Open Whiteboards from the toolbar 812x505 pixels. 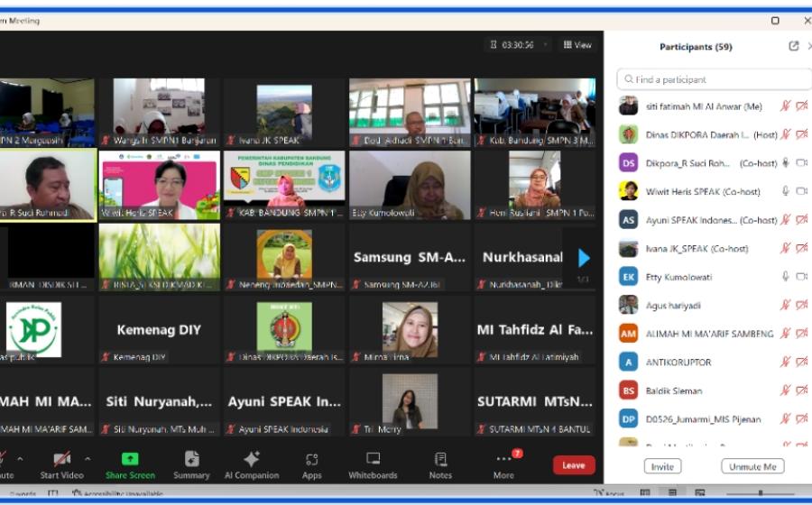coord(373,459)
